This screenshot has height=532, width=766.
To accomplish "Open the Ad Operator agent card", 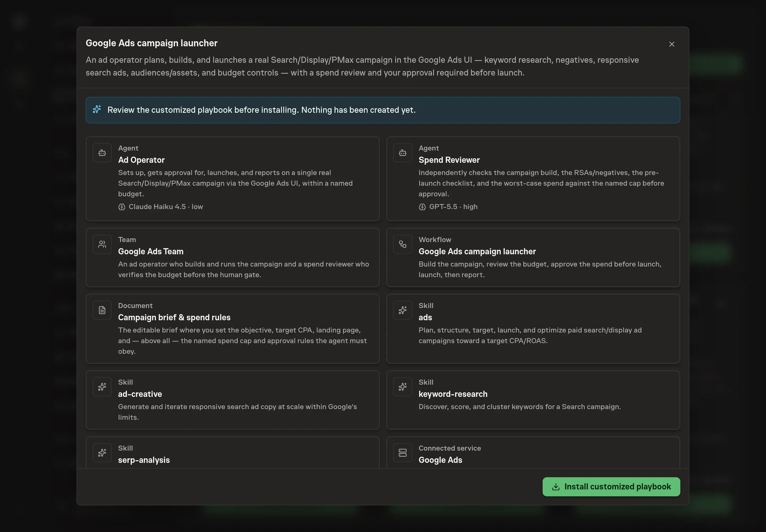I will point(233,179).
